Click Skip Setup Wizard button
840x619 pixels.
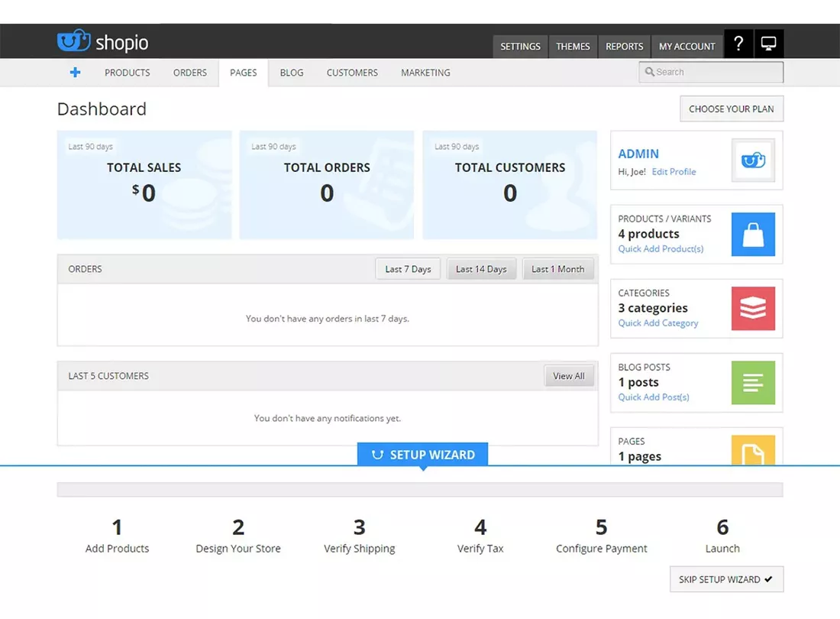click(726, 579)
